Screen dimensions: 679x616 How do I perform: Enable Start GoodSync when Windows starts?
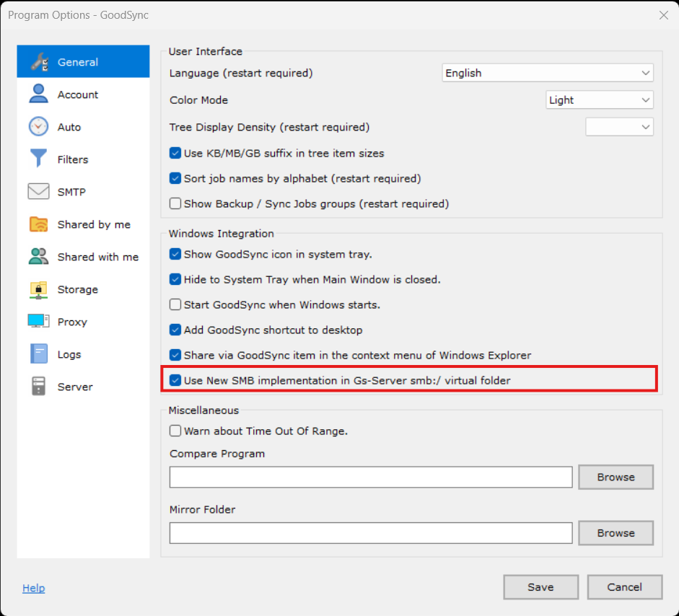(175, 304)
